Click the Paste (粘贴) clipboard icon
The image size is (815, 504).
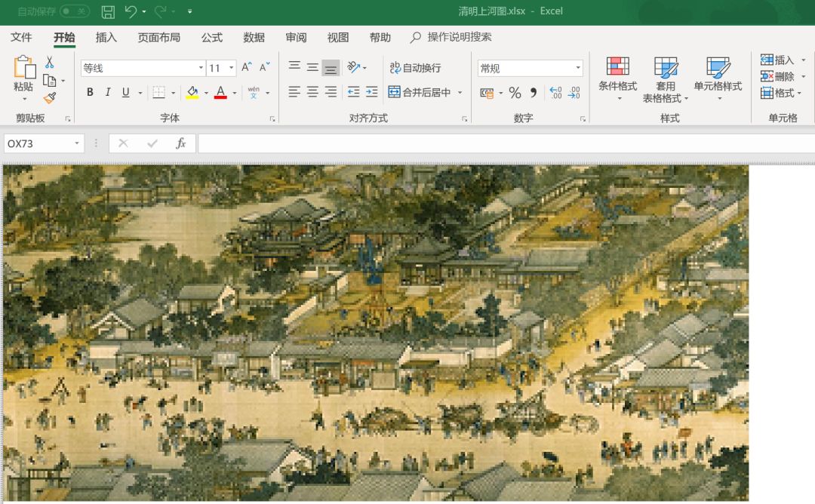[x=24, y=68]
